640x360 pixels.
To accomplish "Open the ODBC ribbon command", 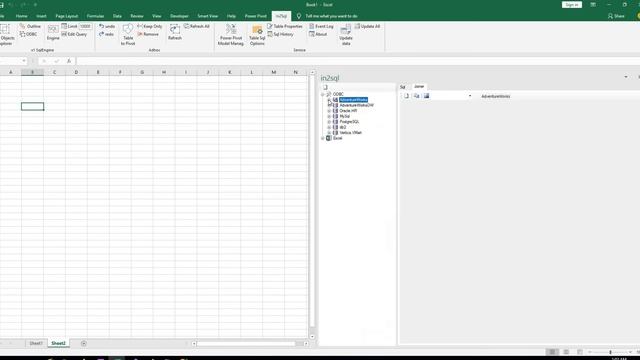I will click(x=28, y=34).
